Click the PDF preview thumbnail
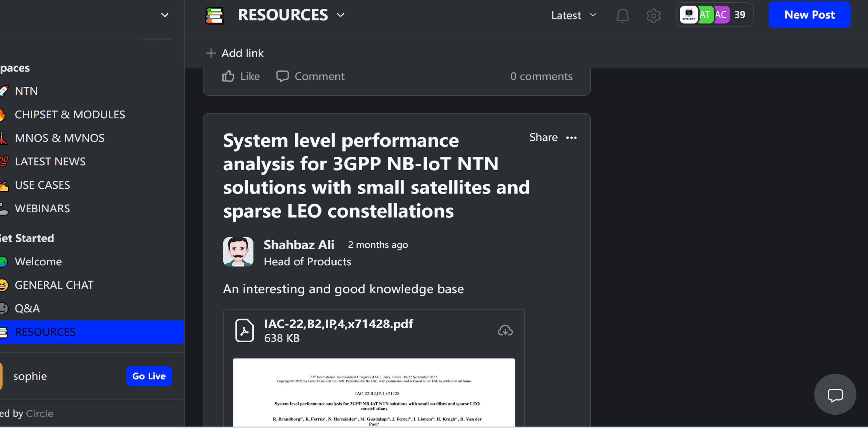 [374, 392]
